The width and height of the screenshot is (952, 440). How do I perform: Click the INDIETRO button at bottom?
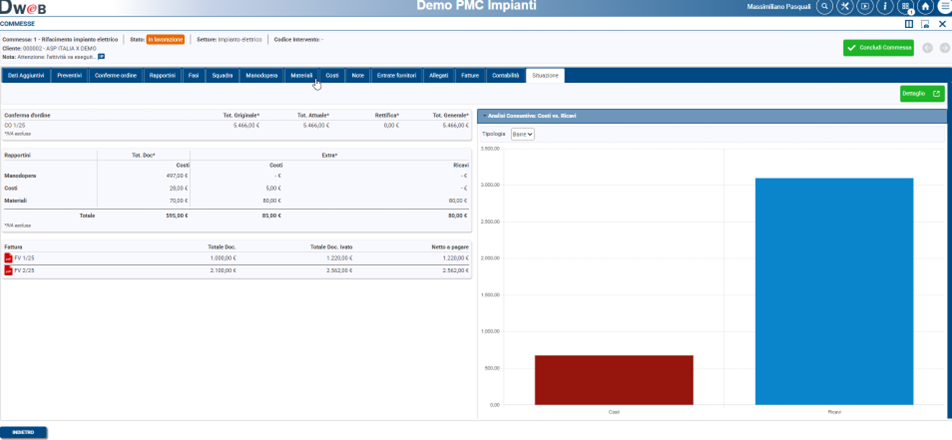[23, 432]
